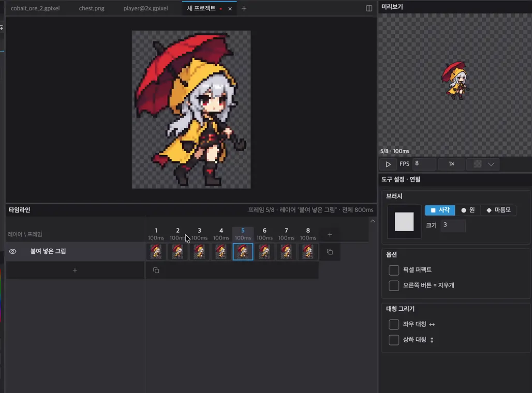Close the 새 프로젝트 tab

pos(230,9)
